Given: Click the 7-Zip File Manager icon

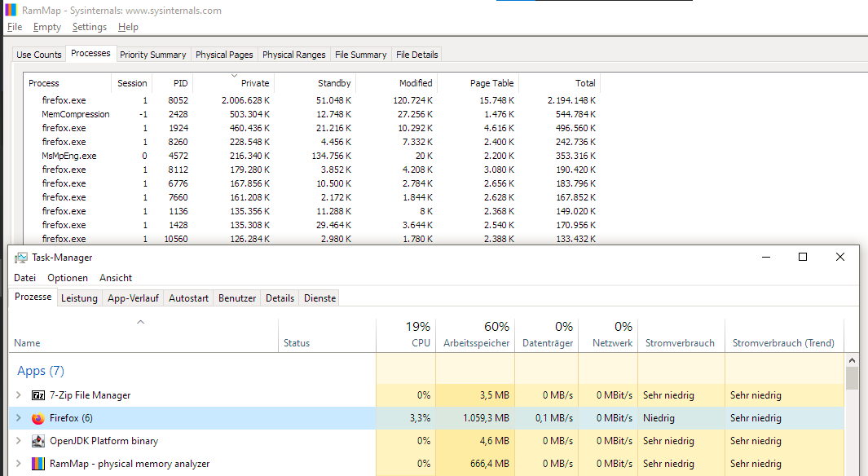Looking at the screenshot, I should [x=38, y=395].
